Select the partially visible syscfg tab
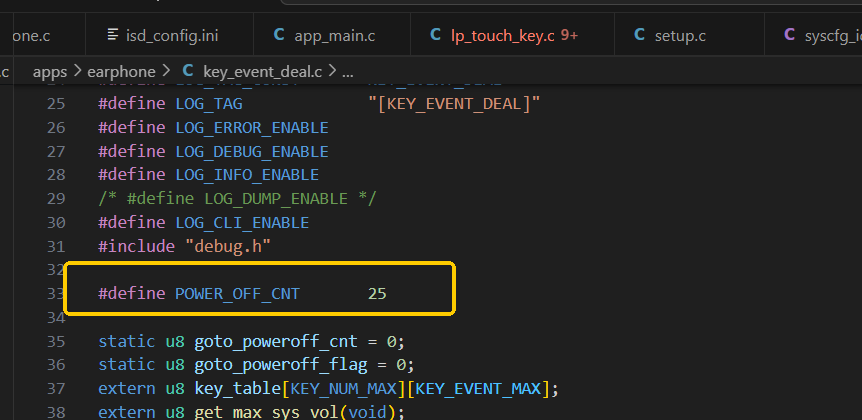The image size is (862, 420). [813, 35]
